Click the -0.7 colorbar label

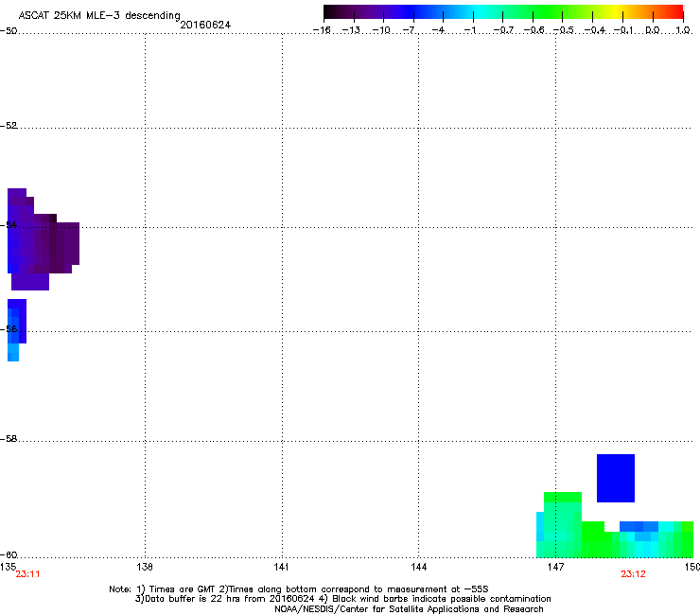click(503, 30)
